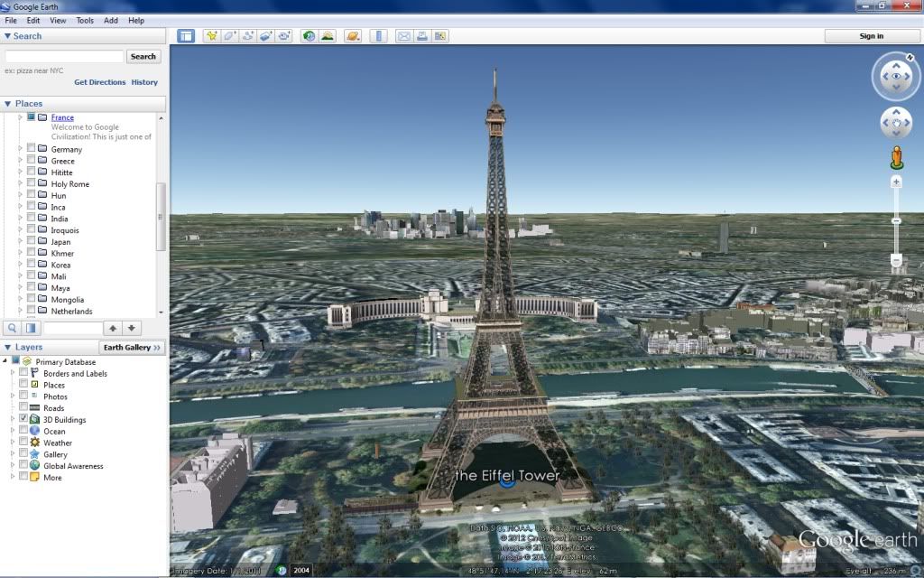The width and height of the screenshot is (924, 578).
Task: Open the Add menu
Action: coord(111,20)
